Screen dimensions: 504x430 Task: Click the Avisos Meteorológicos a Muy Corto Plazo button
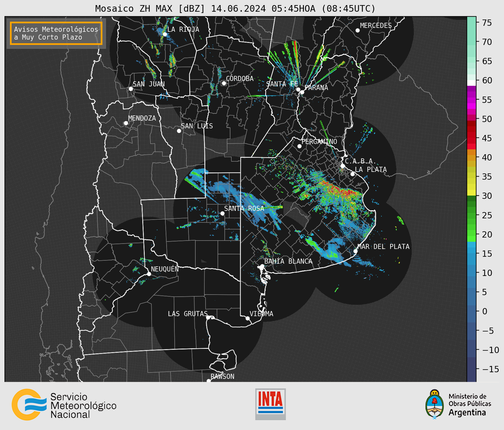pos(56,33)
